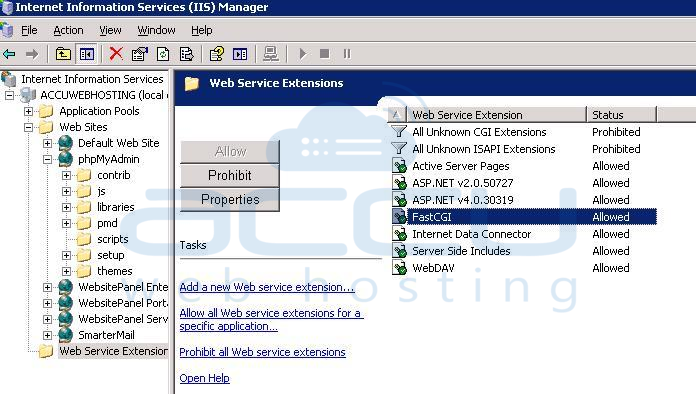The image size is (696, 394).
Task: Click Prohibit all Web service extensions link
Action: click(x=262, y=352)
